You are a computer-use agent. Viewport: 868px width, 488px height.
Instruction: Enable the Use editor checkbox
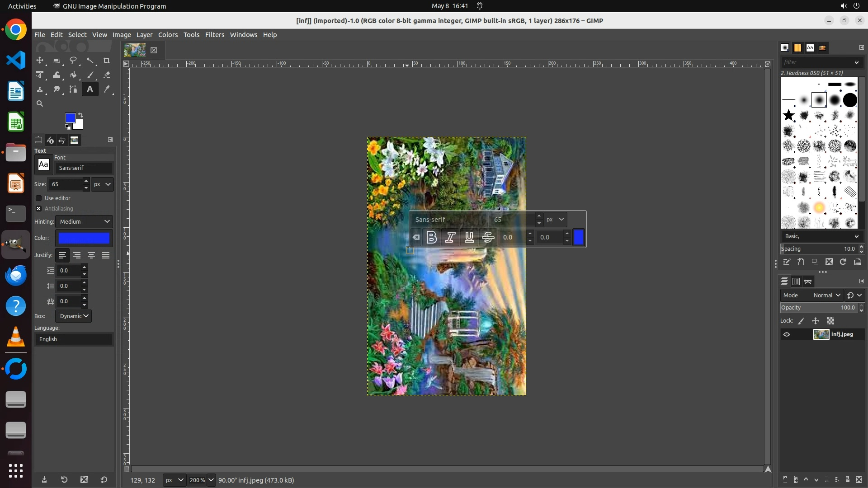tap(39, 198)
